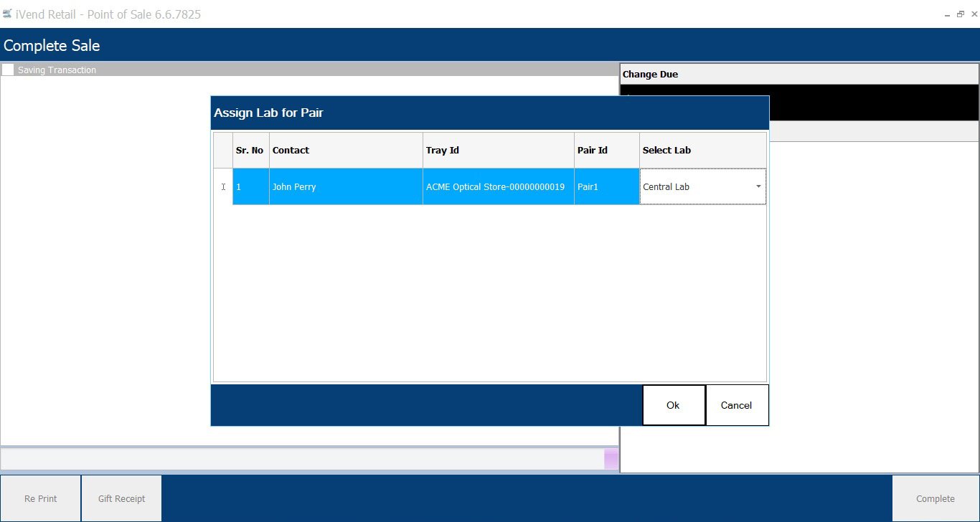Minimize the iVend Retail window
The width and height of the screenshot is (980, 522).
[948, 14]
